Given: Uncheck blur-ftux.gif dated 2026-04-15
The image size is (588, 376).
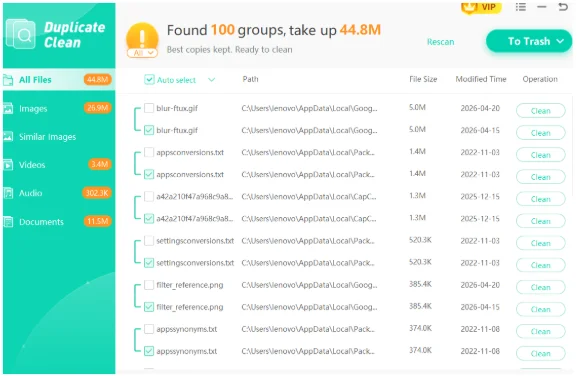Looking at the screenshot, I should [x=149, y=130].
